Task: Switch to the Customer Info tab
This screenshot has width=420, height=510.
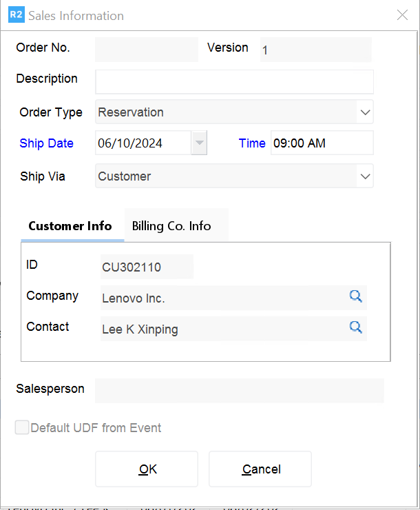Action: pyautogui.click(x=70, y=226)
